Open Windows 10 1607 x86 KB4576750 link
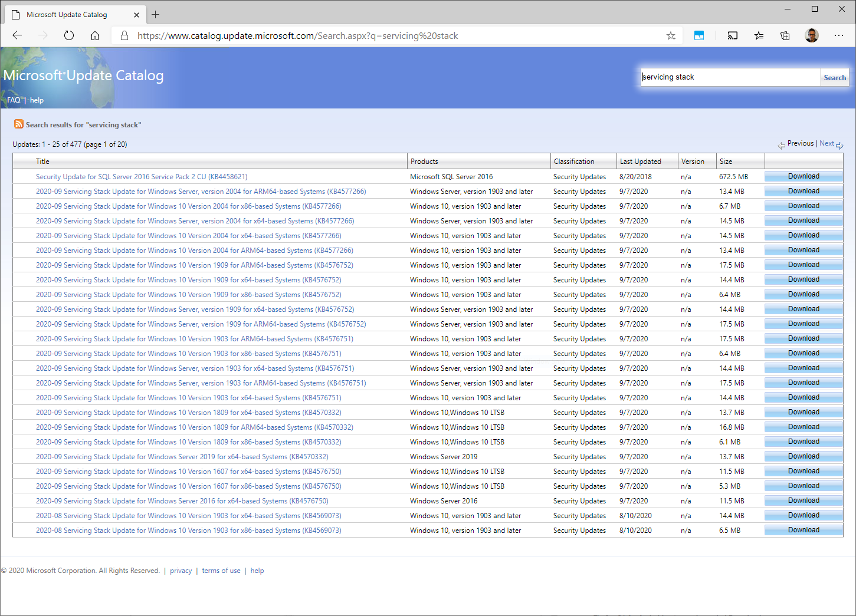 [189, 486]
